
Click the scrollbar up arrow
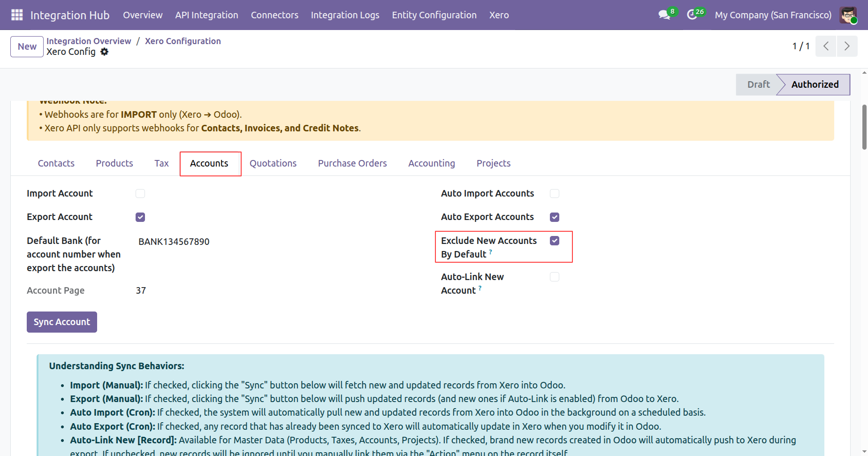pos(864,73)
